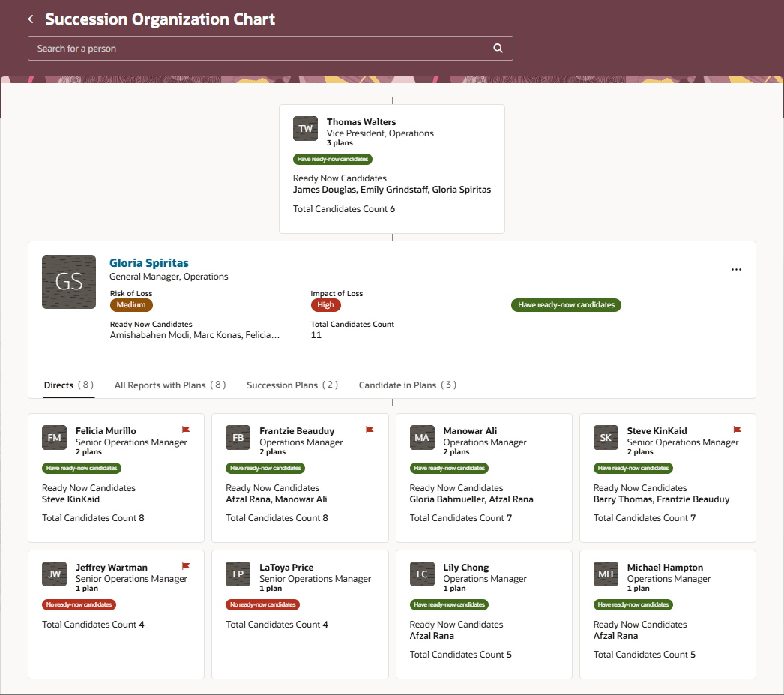Select Thomas Walters' TW avatar
Viewport: 784px width, 695px height.
pyautogui.click(x=305, y=128)
